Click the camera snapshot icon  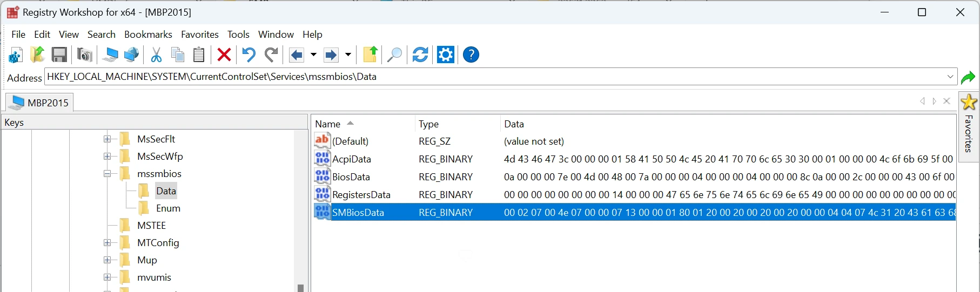pos(85,55)
